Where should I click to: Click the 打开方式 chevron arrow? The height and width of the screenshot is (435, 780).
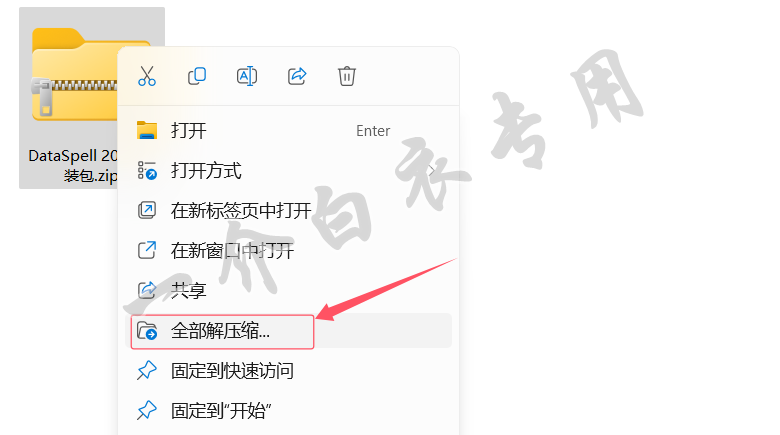432,171
